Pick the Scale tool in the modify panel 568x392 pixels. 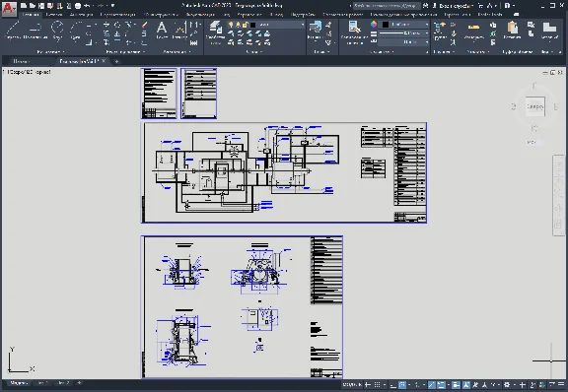pyautogui.click(x=117, y=42)
